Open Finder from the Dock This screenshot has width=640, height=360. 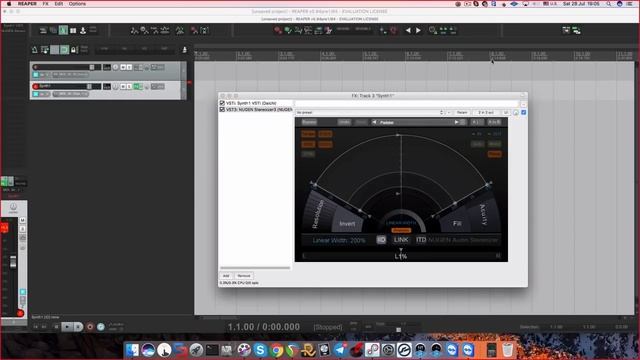coord(132,350)
